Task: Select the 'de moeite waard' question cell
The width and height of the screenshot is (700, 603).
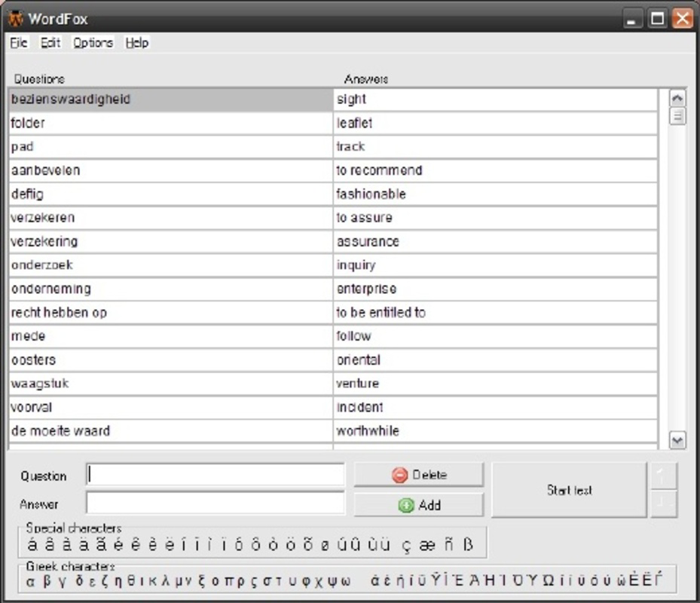Action: [170, 430]
